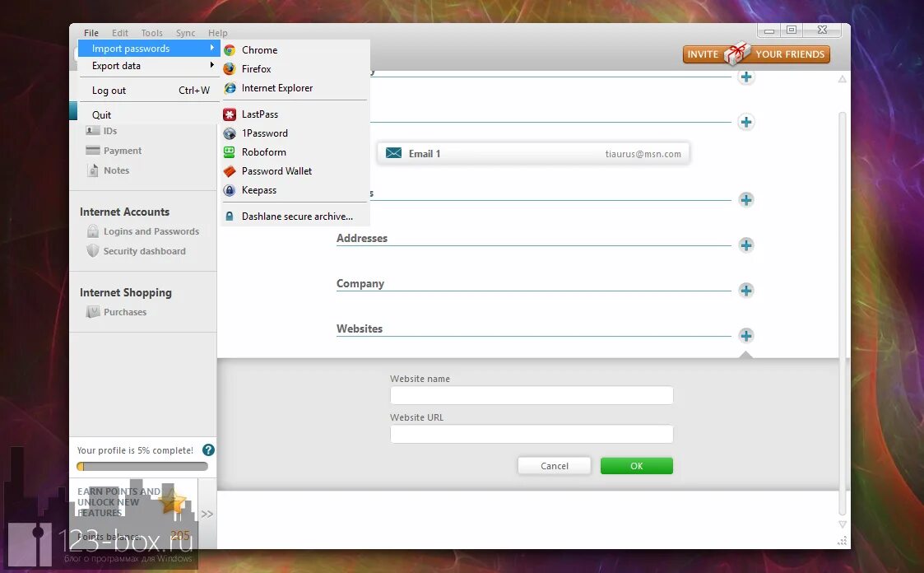924x573 pixels.
Task: Open Payment section in sidebar
Action: (123, 151)
